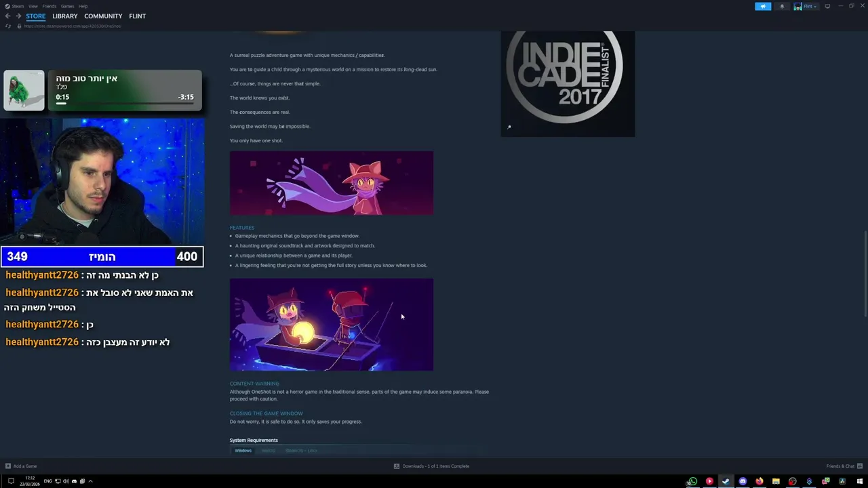The width and height of the screenshot is (868, 488).
Task: Click the page vertical scrollbar
Action: pyautogui.click(x=865, y=273)
